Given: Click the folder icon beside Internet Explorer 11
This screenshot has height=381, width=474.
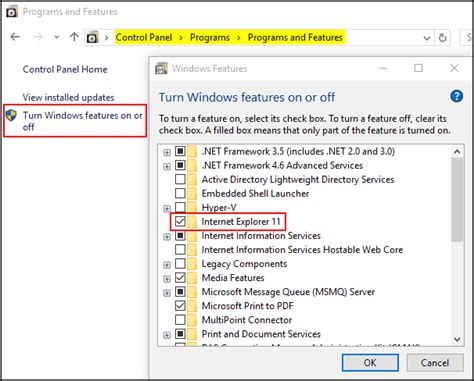Looking at the screenshot, I should [x=192, y=221].
